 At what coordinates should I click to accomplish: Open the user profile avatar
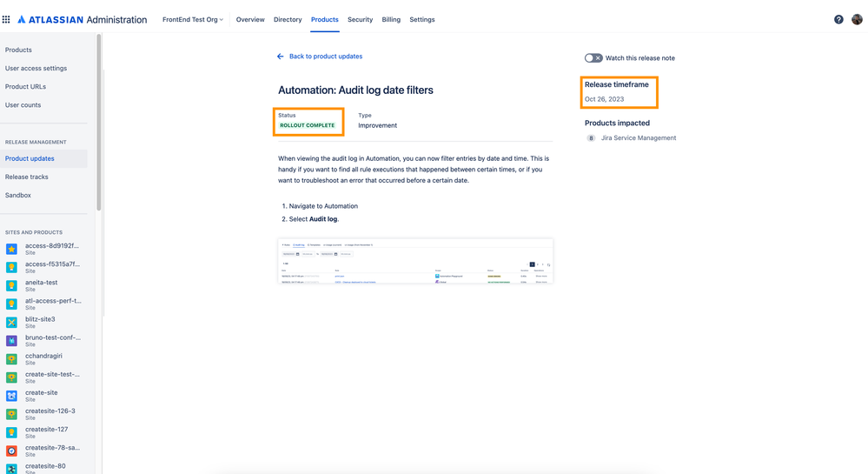(857, 19)
